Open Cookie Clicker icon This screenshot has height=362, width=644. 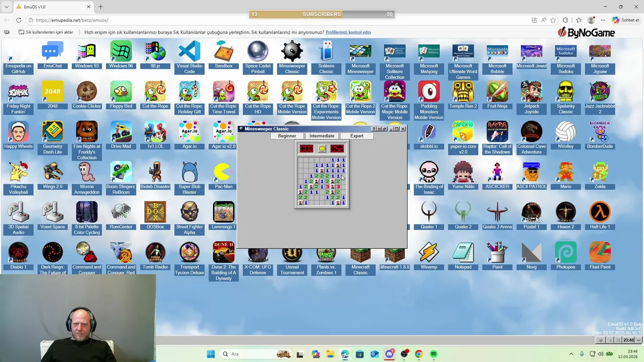point(87,96)
